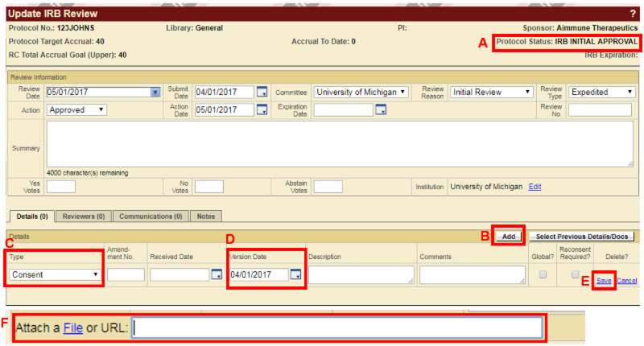Open the Expiration Date calendar picker
Screen dimensions: 644x346
[x=381, y=109]
